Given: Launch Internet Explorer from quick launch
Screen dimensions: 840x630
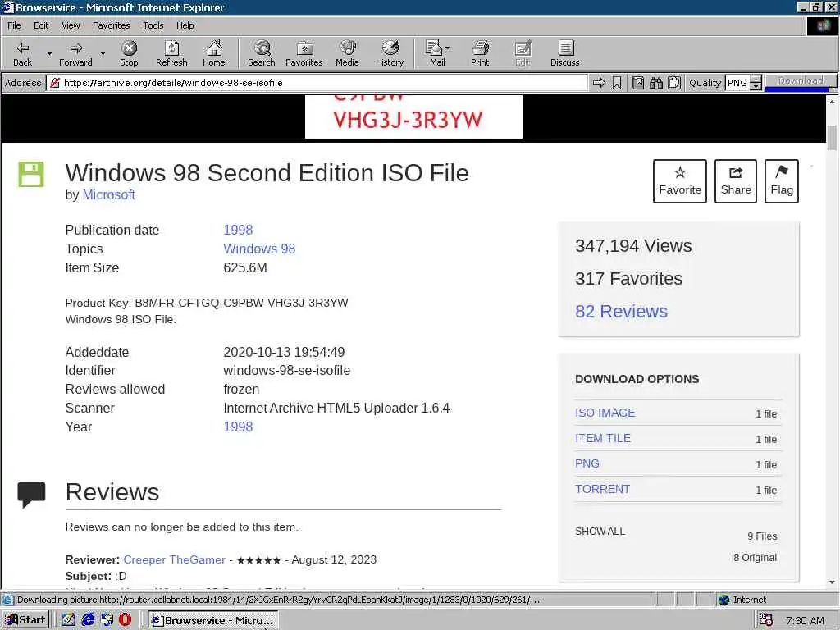Looking at the screenshot, I should coord(88,619).
